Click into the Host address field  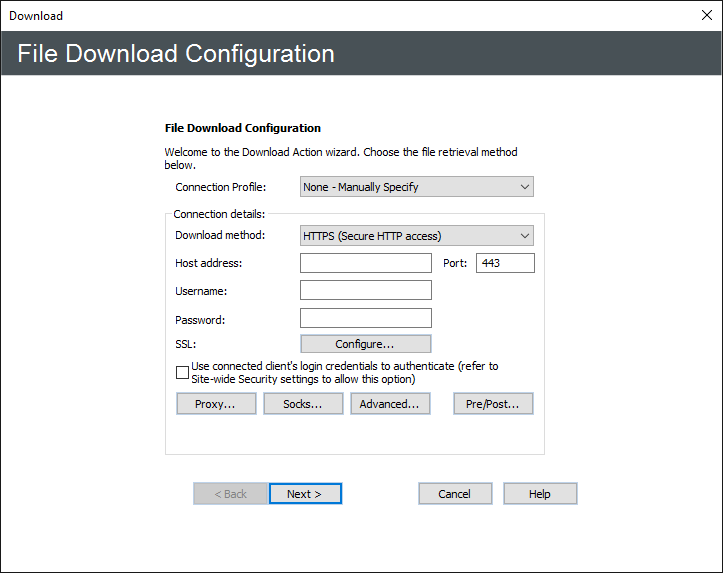365,263
